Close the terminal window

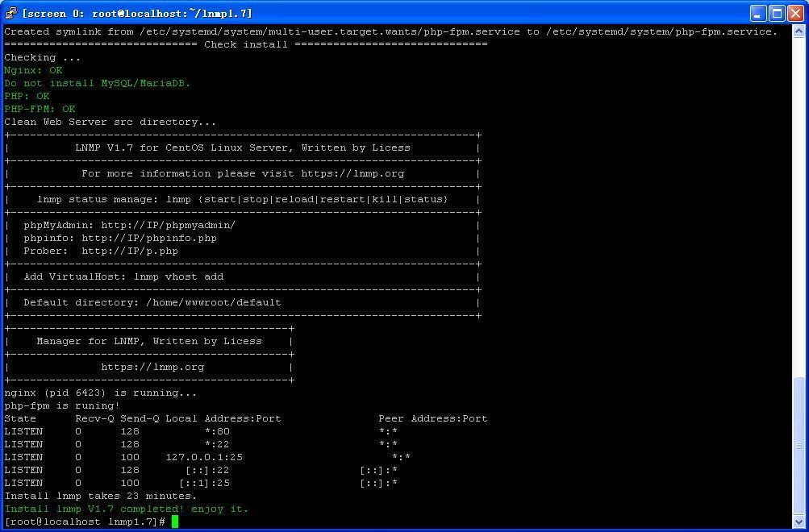pos(796,14)
